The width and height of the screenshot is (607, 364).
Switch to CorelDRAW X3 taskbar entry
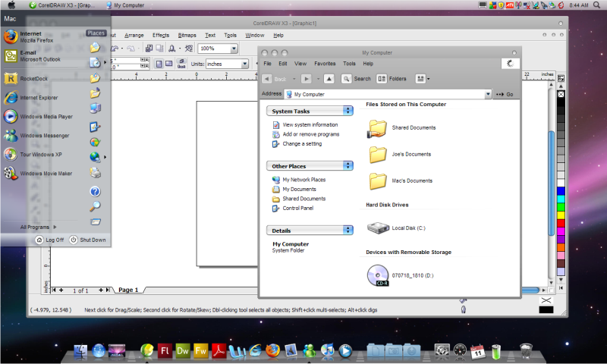[62, 5]
